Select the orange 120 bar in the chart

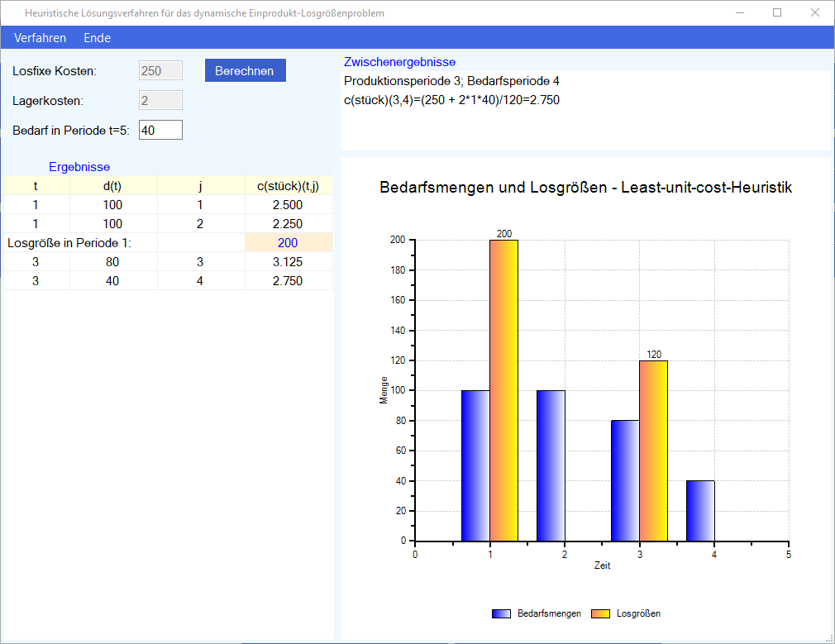pyautogui.click(x=653, y=451)
